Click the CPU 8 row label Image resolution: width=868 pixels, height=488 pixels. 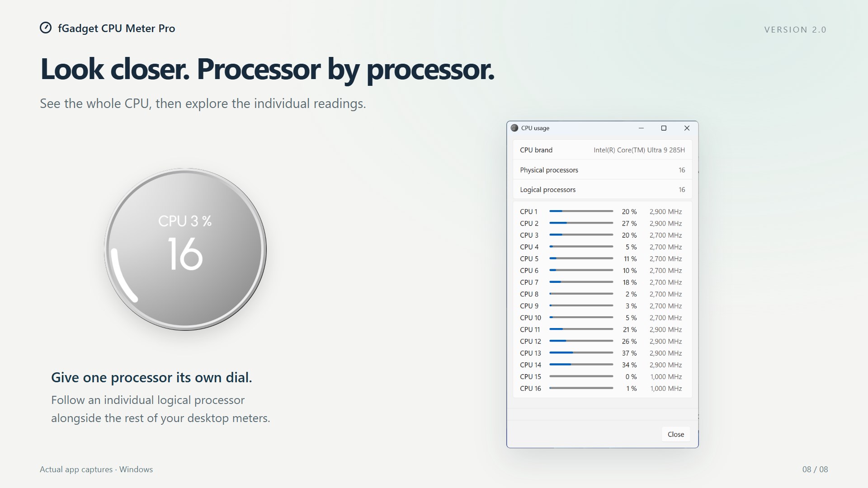(529, 294)
